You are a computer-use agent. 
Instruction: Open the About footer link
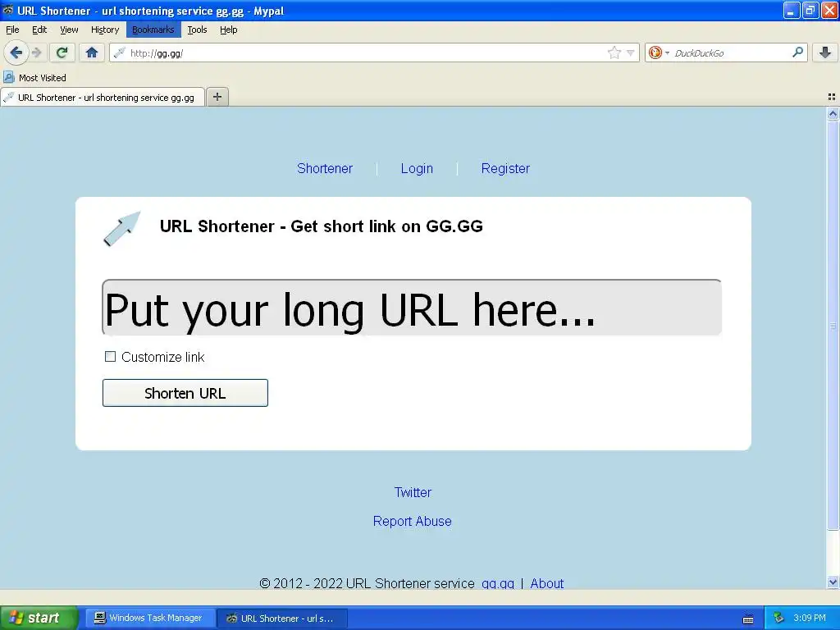coord(547,583)
